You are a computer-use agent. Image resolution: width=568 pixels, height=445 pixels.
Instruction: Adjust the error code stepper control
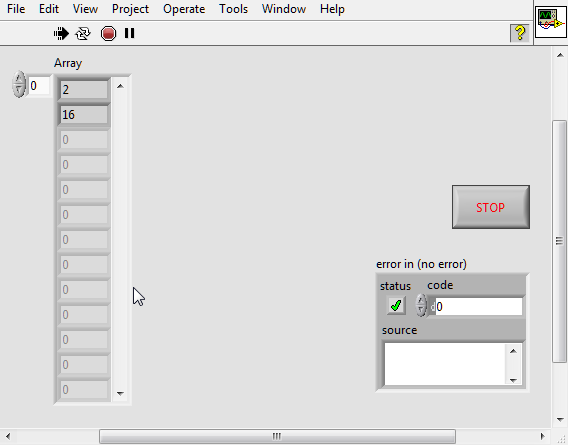(x=421, y=305)
